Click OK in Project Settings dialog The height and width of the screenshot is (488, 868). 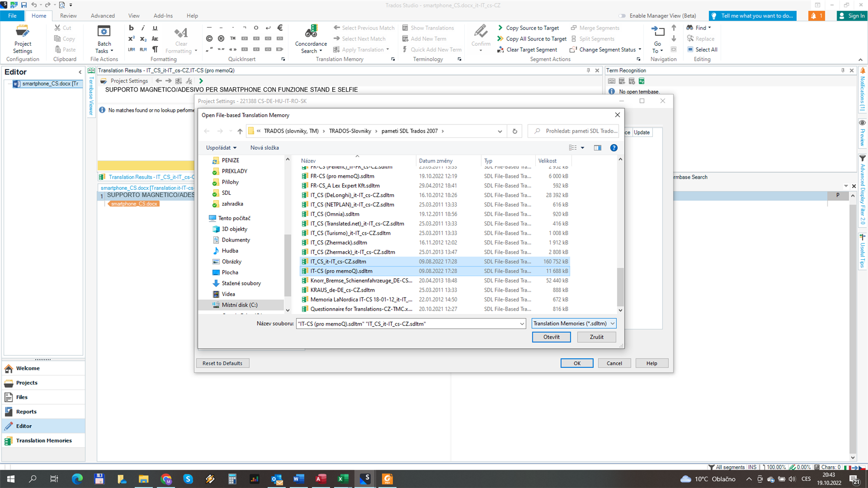(x=577, y=363)
